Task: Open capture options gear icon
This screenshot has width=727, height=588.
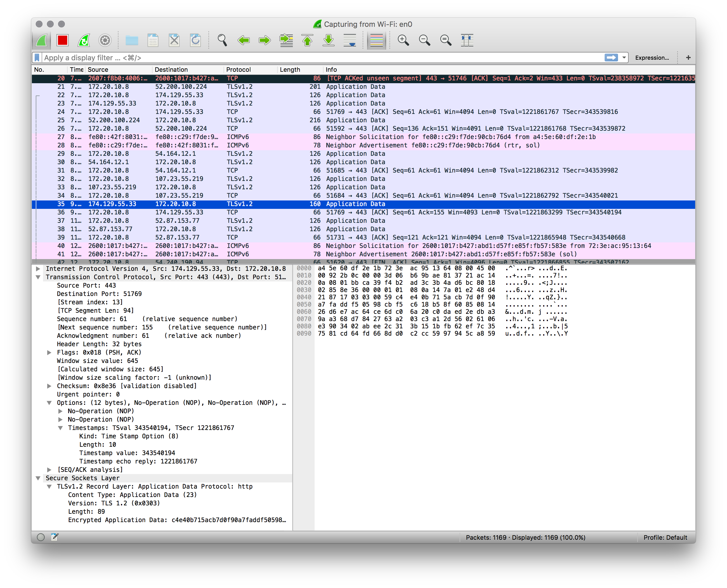Action: (105, 40)
